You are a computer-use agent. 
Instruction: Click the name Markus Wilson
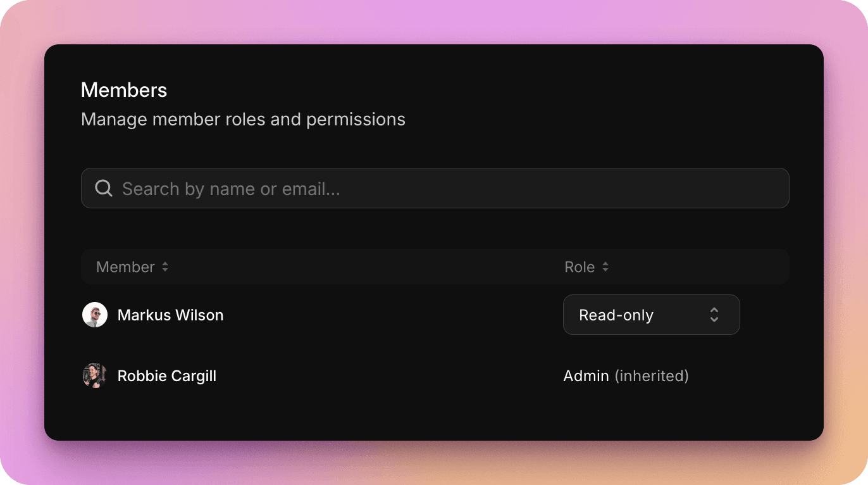coord(170,315)
